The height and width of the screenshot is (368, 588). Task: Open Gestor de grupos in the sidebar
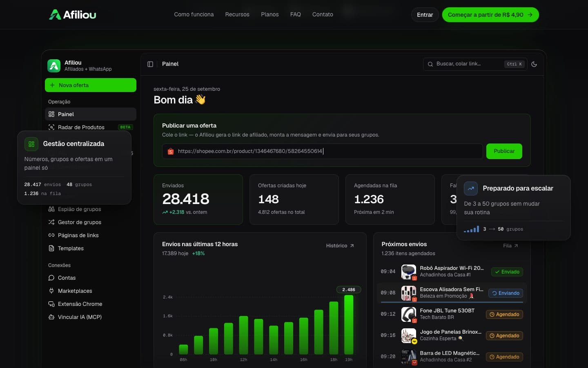click(x=91, y=222)
